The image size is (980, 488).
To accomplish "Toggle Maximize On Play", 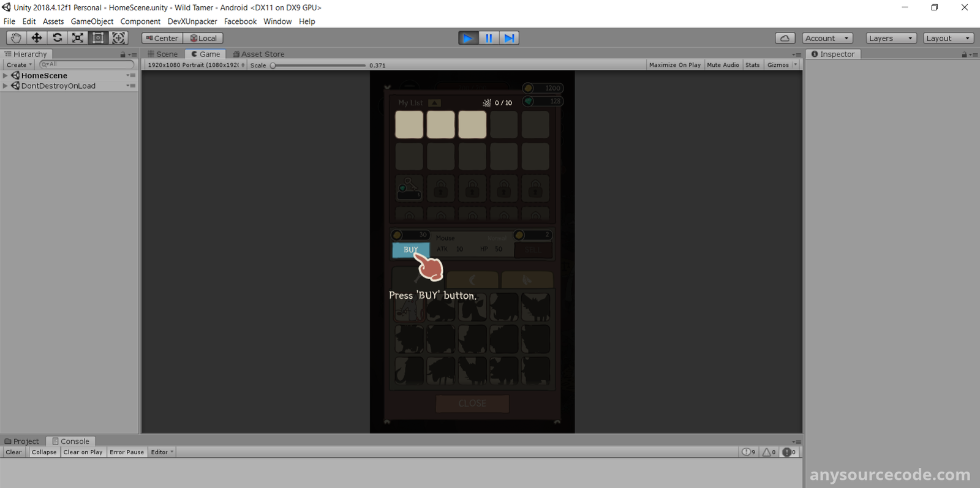I will [674, 65].
